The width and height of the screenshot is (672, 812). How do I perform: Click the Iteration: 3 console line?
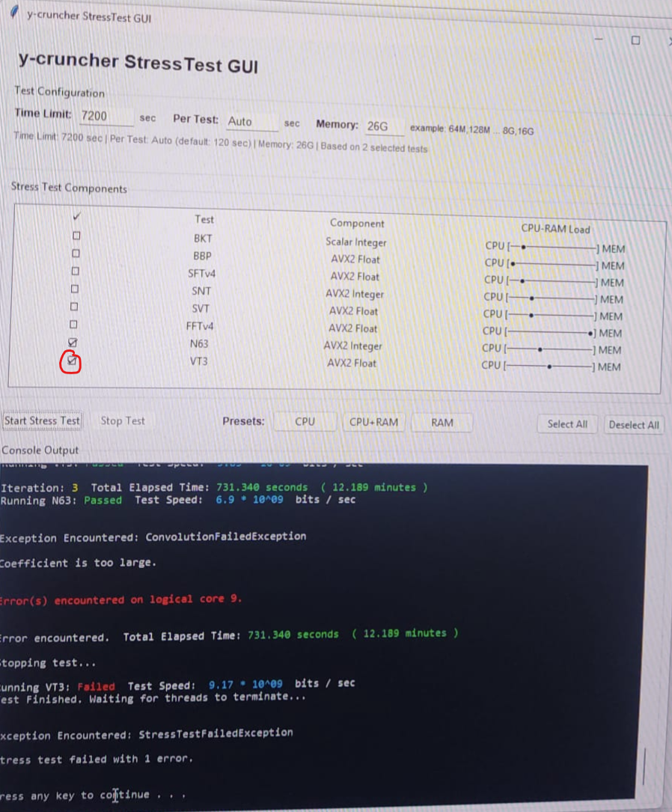pyautogui.click(x=214, y=487)
